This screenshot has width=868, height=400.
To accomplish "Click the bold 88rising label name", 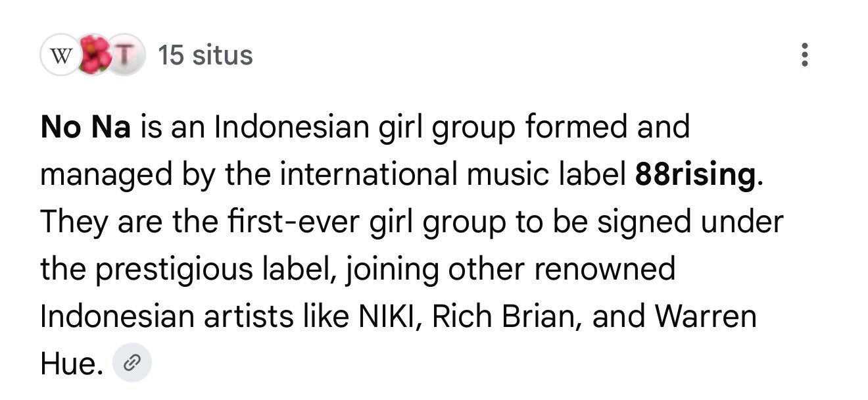I will pos(695,174).
